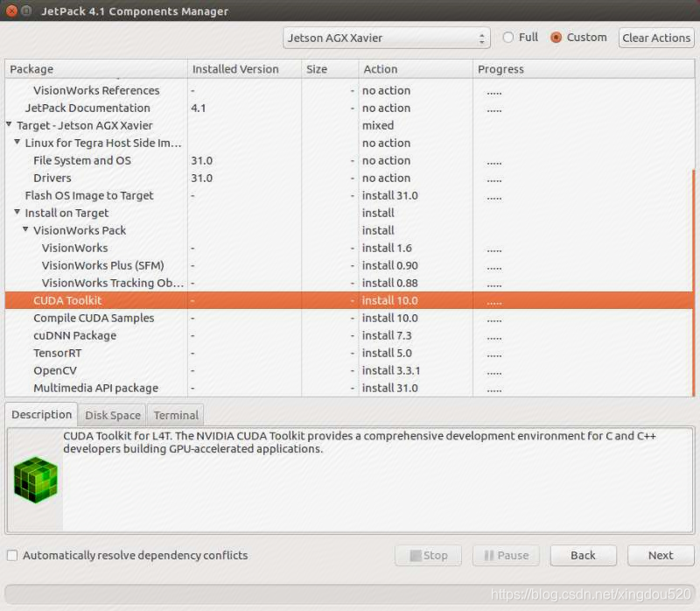Viewport: 700px width, 611px height.
Task: Click the Progress column header
Action: tap(584, 69)
